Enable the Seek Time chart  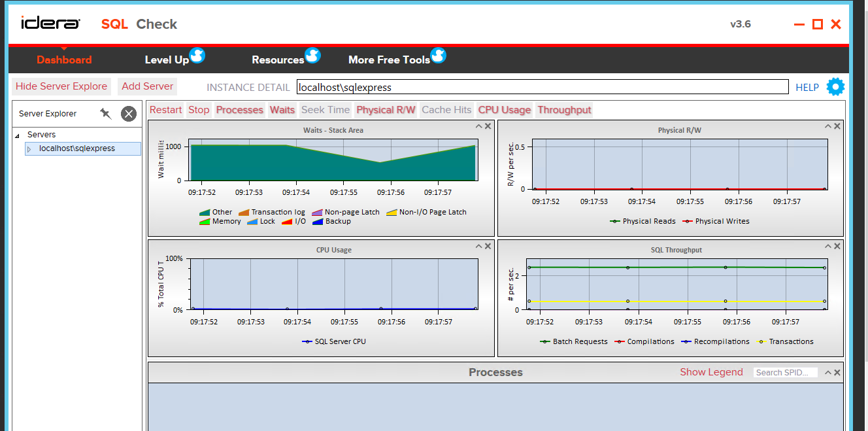(x=325, y=110)
